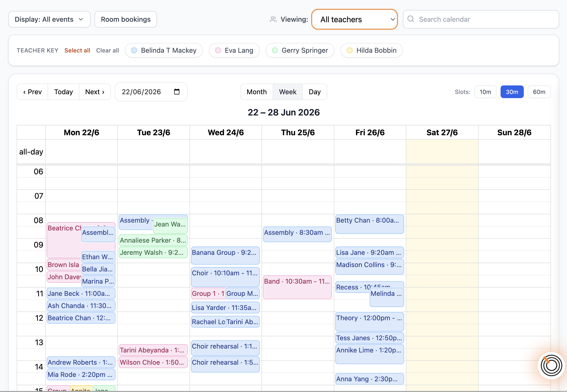Open Ethan W... event on Monday
The image size is (567, 392).
(98, 257)
